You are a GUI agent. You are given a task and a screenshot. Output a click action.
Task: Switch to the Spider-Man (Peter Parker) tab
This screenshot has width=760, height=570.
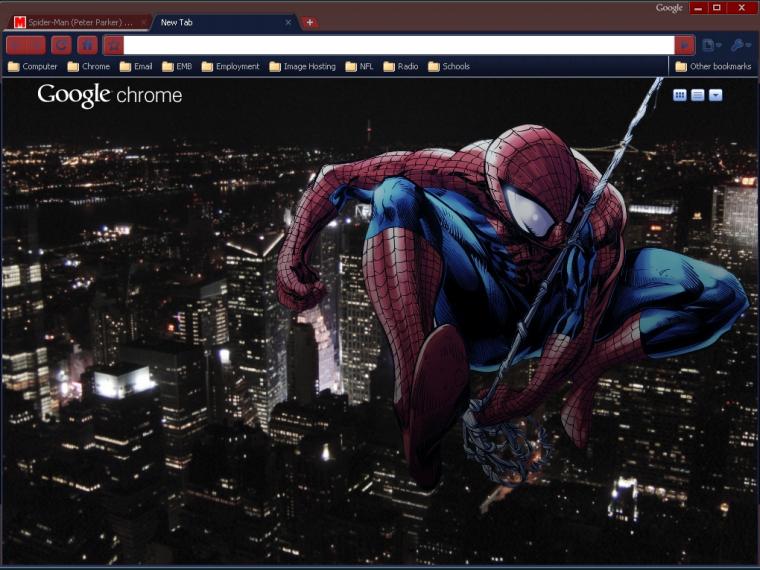pyautogui.click(x=80, y=22)
